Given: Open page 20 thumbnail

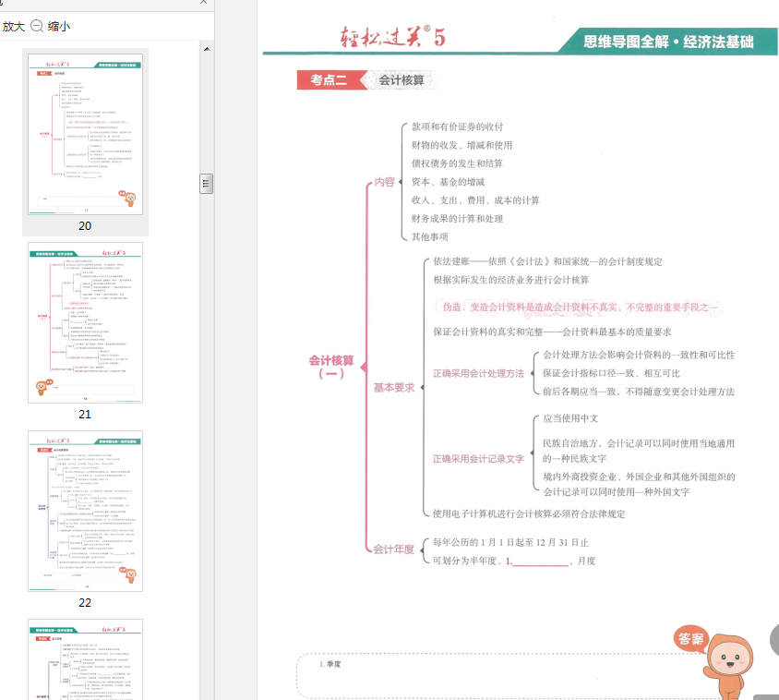Looking at the screenshot, I should pyautogui.click(x=85, y=134).
